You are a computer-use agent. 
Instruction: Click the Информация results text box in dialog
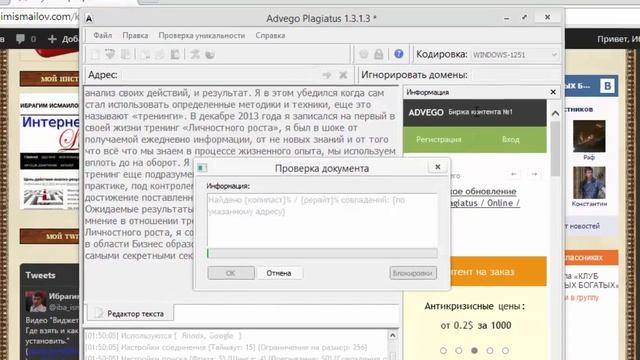coord(322,220)
